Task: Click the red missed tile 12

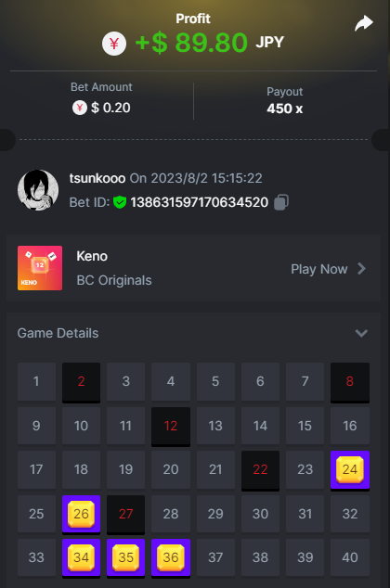Action: pos(171,426)
